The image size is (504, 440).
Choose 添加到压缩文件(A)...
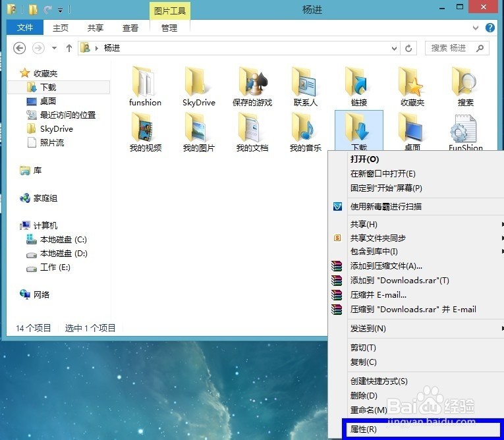[x=386, y=266]
